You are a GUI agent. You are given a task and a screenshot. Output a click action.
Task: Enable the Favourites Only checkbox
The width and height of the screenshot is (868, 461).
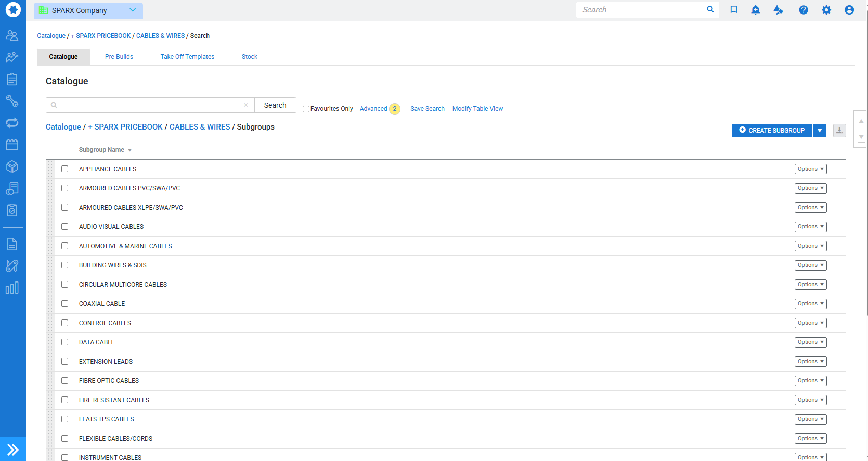[x=306, y=109]
